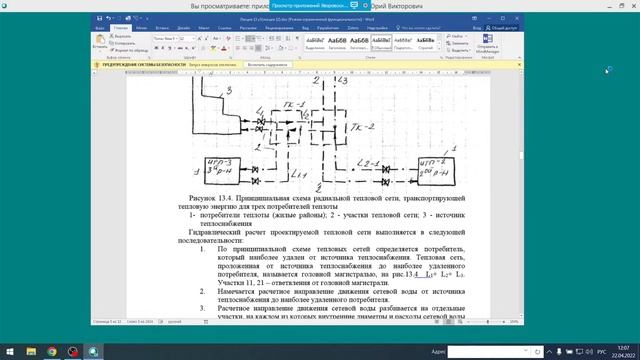Copy selection with Копировать

pyautogui.click(x=122, y=43)
